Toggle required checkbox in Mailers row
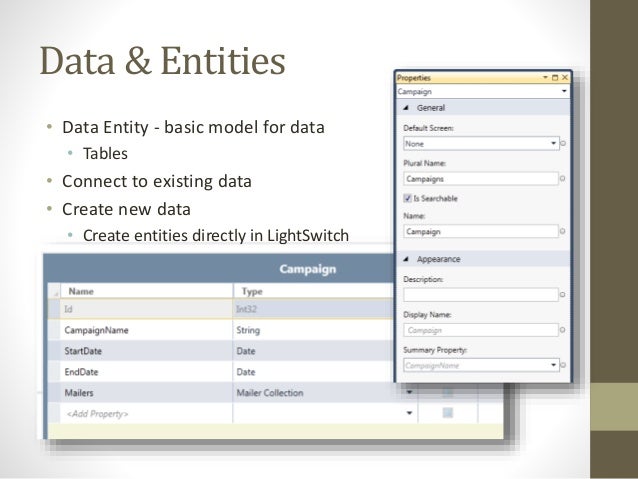Image resolution: width=638 pixels, height=479 pixels. coord(448,392)
